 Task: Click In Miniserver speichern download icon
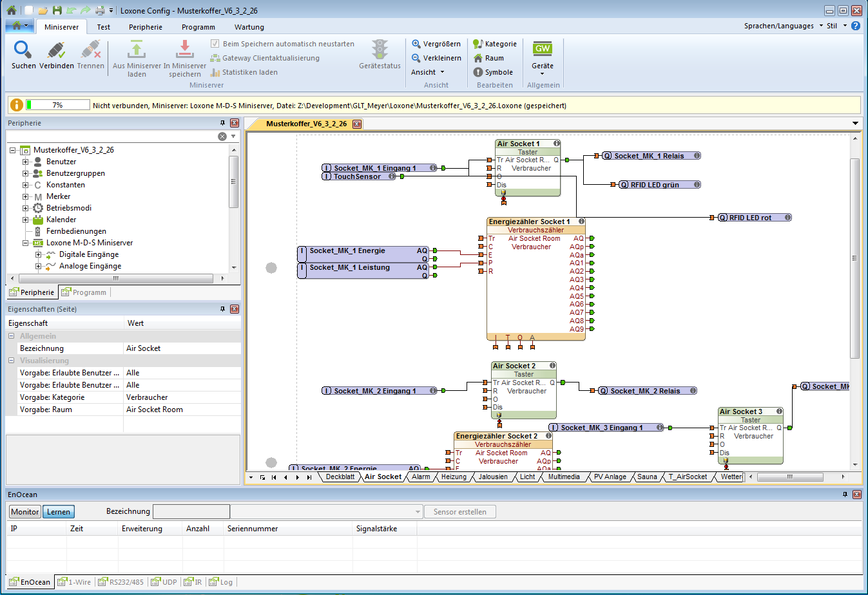(x=185, y=50)
